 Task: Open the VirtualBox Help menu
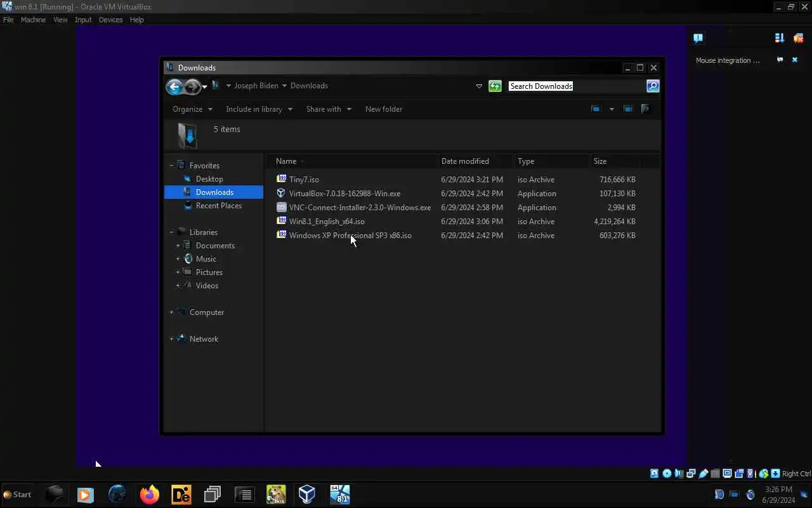136,20
